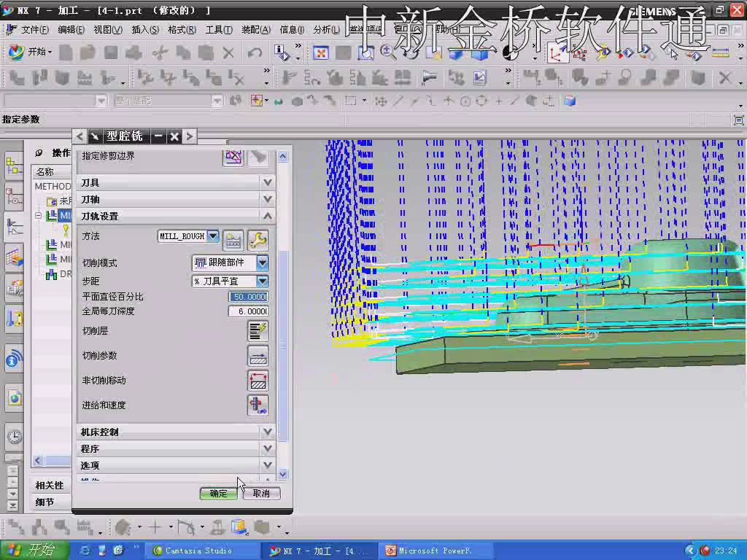Viewport: 747px width, 560px height.
Task: Click the wrench icon next to MILL_ROUGH
Action: coord(258,240)
